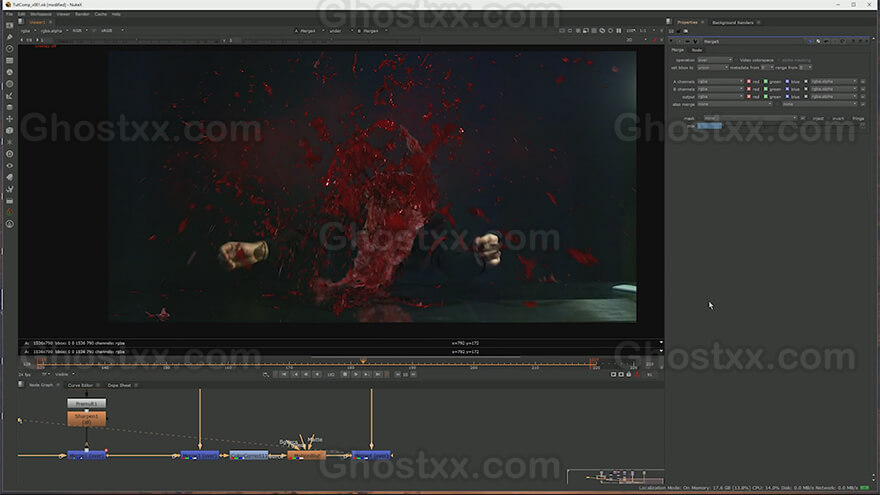Toggle red checkbox in output row
This screenshot has width=880, height=495.
click(749, 97)
